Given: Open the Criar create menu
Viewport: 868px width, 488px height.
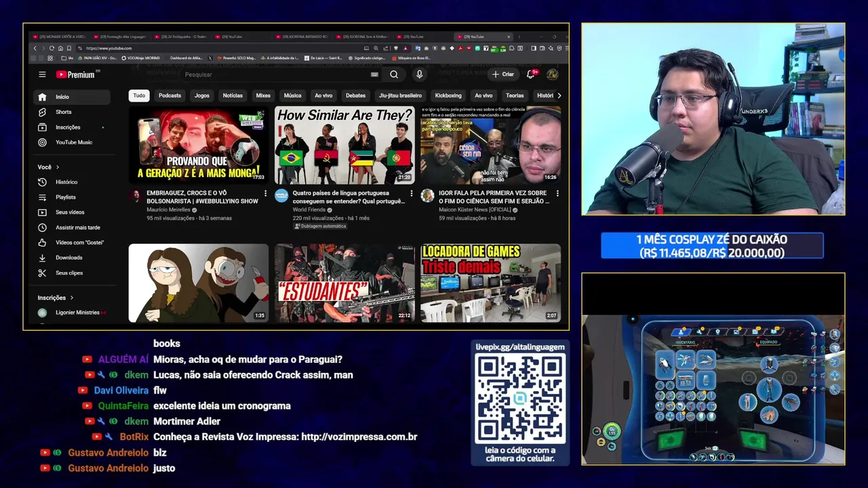Looking at the screenshot, I should coord(503,75).
